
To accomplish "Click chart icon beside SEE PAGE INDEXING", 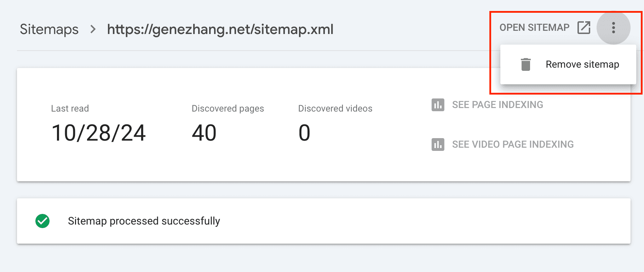I will (438, 105).
